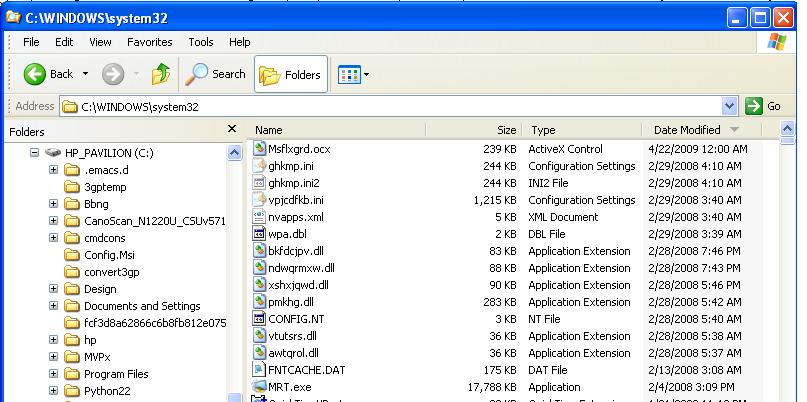Click the nvapps.xml document icon
Image resolution: width=807 pixels, height=402 pixels.
(259, 217)
